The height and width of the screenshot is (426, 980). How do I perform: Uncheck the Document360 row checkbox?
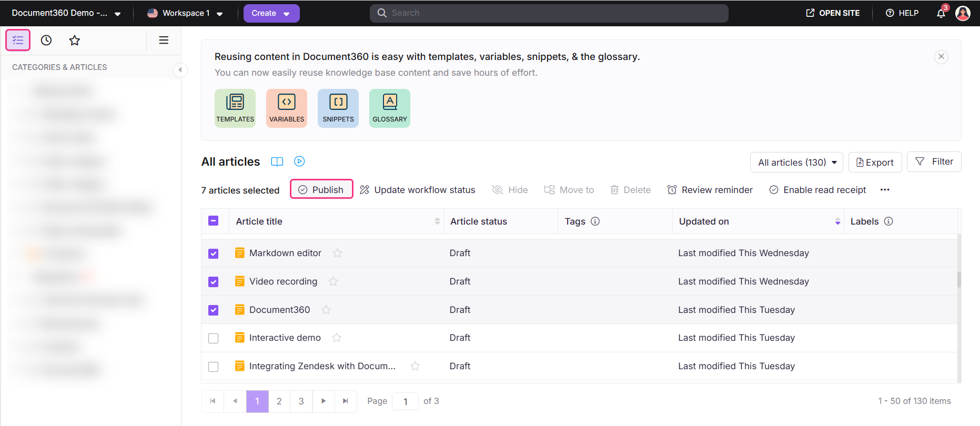213,310
